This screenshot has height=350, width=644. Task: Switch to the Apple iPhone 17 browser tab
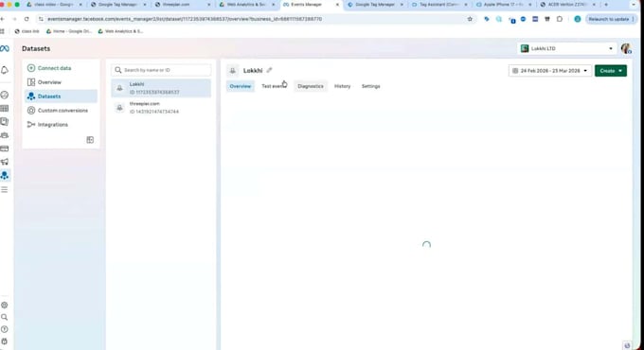coord(503,5)
